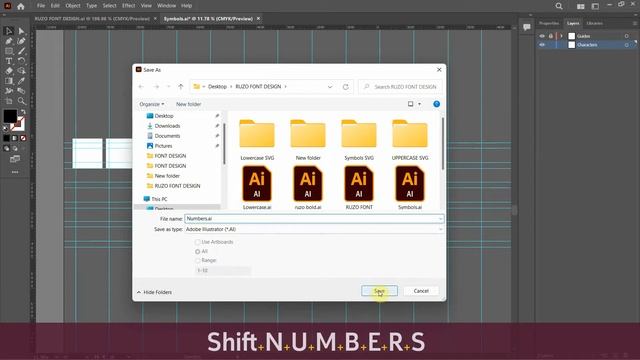Click the Refresh folder button
This screenshot has height=360, width=640.
[x=346, y=87]
